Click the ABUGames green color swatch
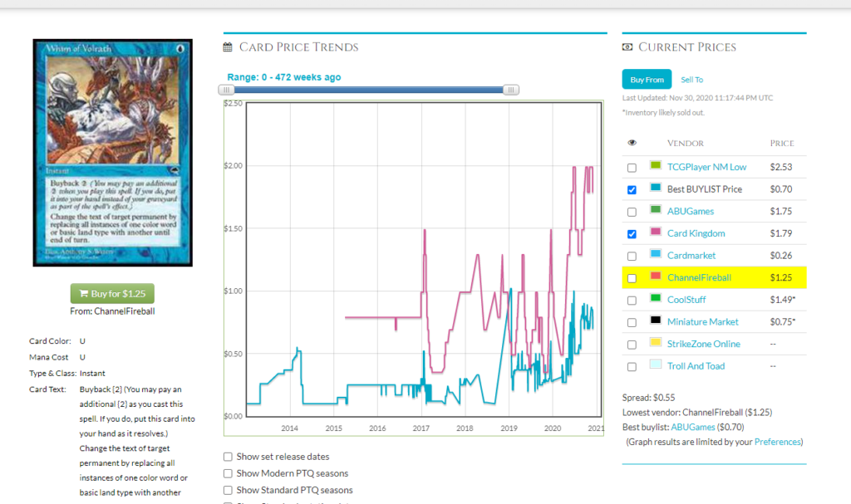Screen dimensions: 851x504 coord(656,209)
